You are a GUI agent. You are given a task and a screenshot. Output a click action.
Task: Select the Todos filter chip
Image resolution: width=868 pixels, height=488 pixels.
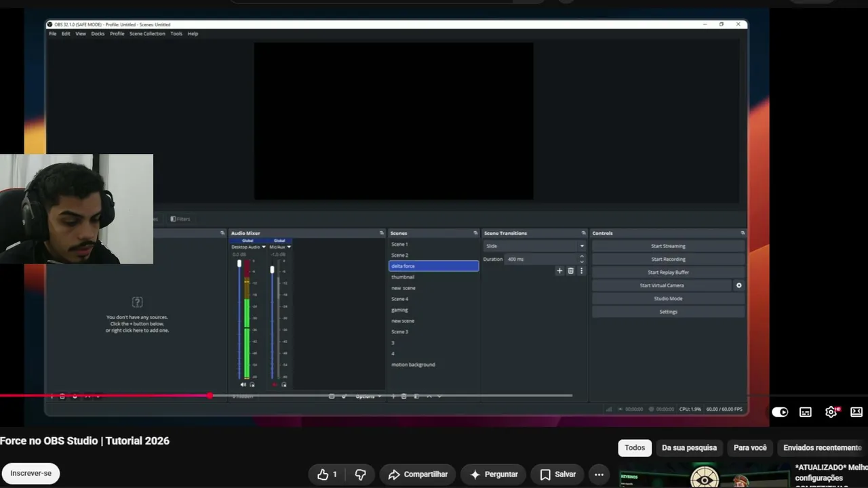tap(635, 448)
